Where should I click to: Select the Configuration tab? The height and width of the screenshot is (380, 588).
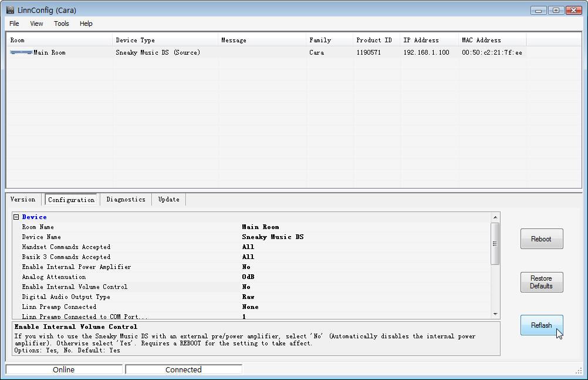pos(71,200)
